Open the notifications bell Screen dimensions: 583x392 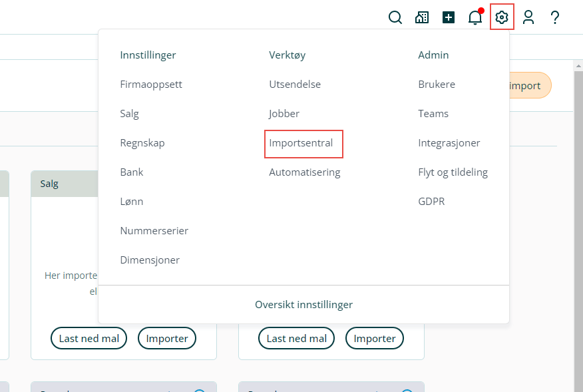pyautogui.click(x=475, y=17)
